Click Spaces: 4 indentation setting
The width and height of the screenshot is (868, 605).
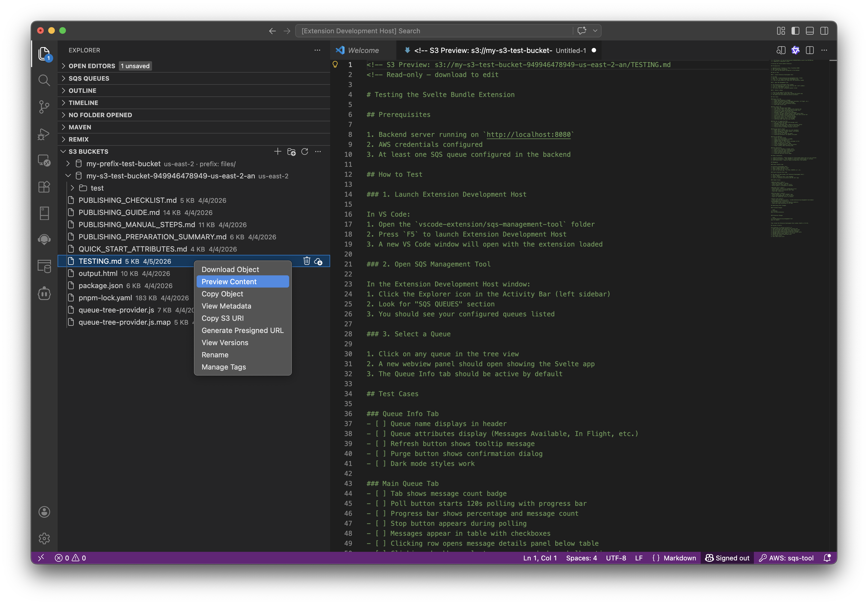tap(581, 558)
